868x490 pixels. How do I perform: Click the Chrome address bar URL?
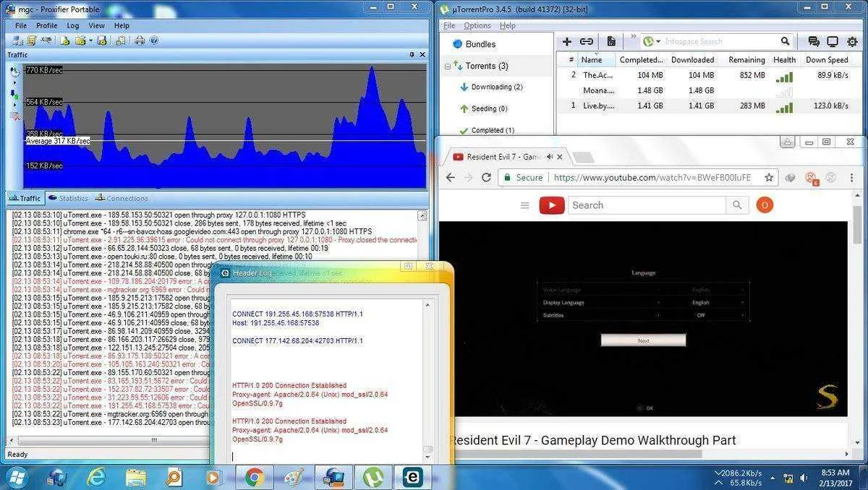pyautogui.click(x=652, y=177)
